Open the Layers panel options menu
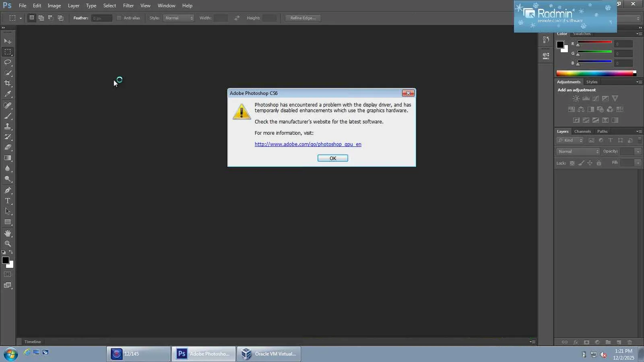Screen dimensions: 644x362 pos(639,132)
